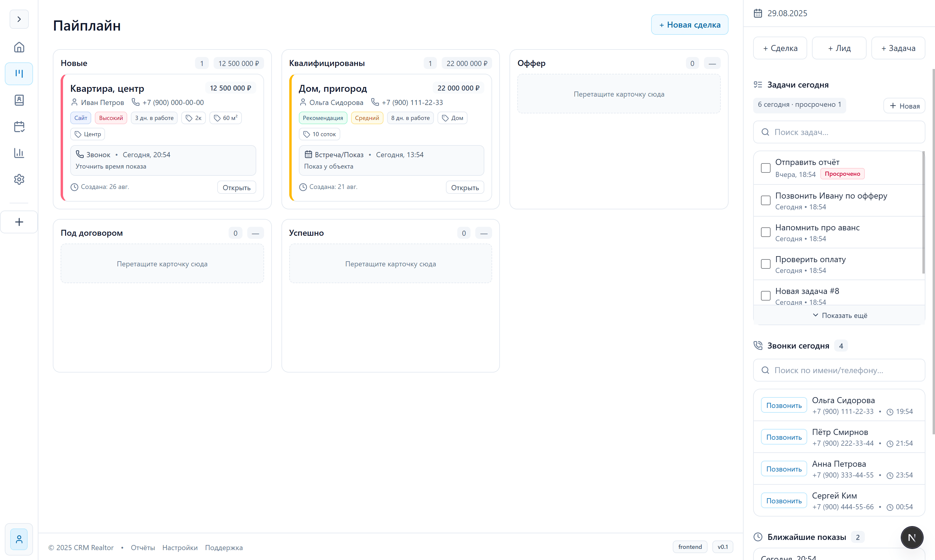Open 'Поддержка' footer link
The width and height of the screenshot is (935, 560).
224,547
